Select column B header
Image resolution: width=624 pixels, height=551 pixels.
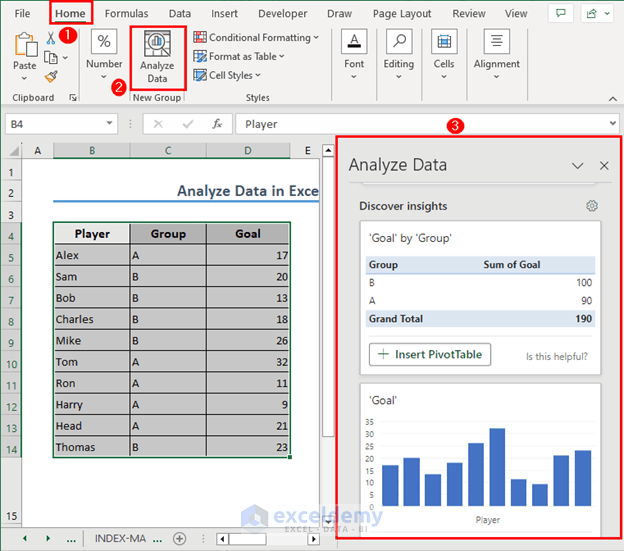tap(92, 150)
